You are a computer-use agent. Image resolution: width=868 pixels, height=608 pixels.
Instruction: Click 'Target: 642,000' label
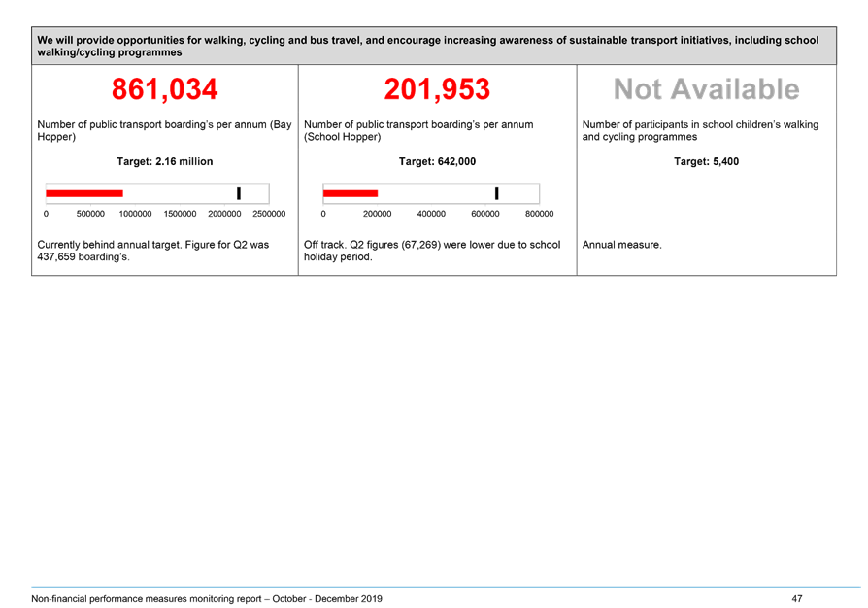point(437,161)
